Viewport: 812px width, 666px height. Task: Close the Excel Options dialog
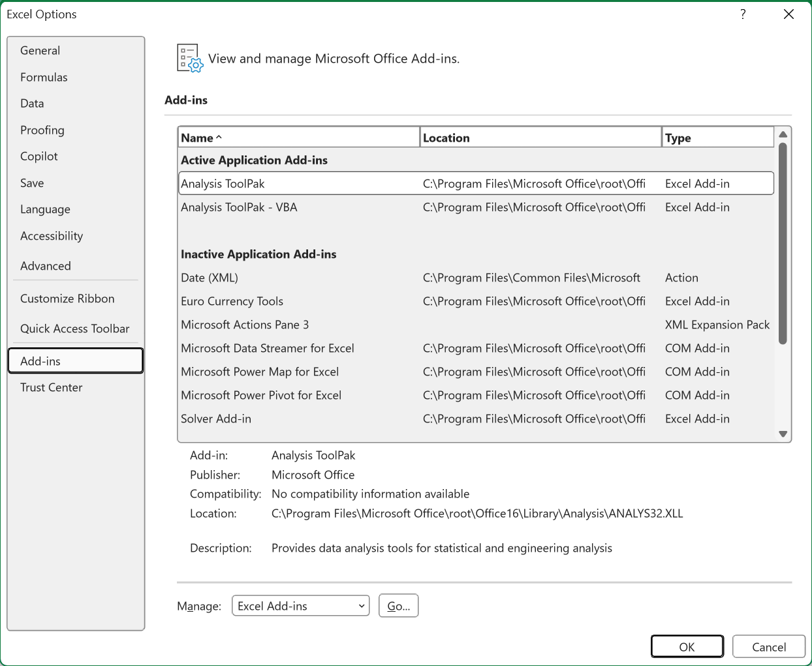point(789,14)
